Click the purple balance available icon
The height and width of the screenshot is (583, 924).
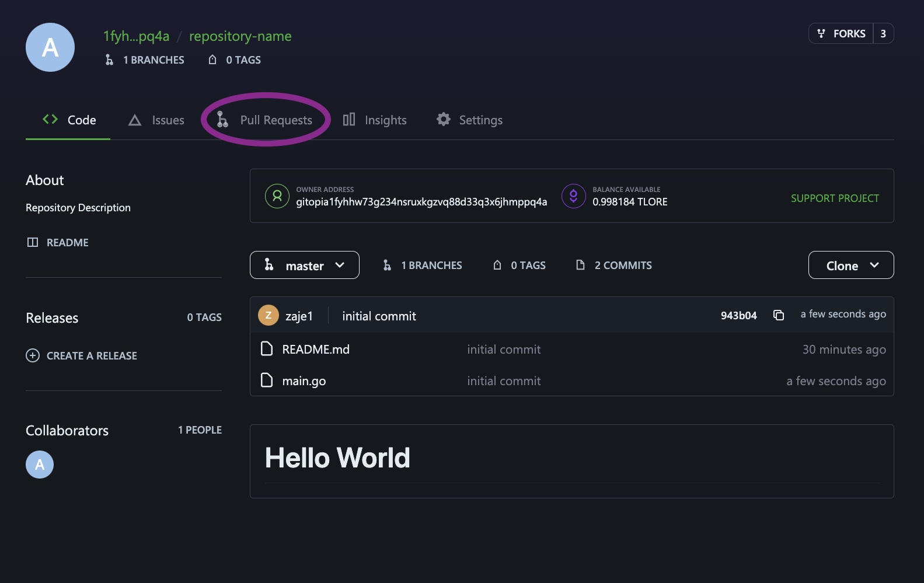574,196
